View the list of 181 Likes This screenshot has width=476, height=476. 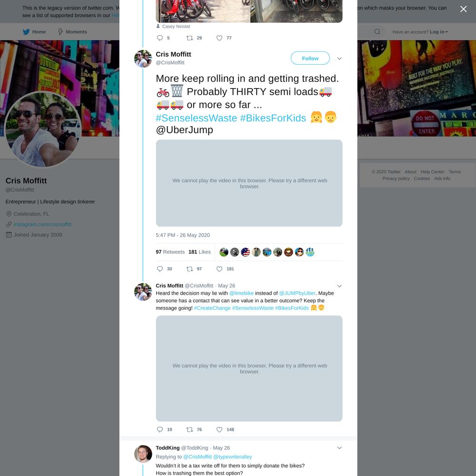tap(199, 252)
